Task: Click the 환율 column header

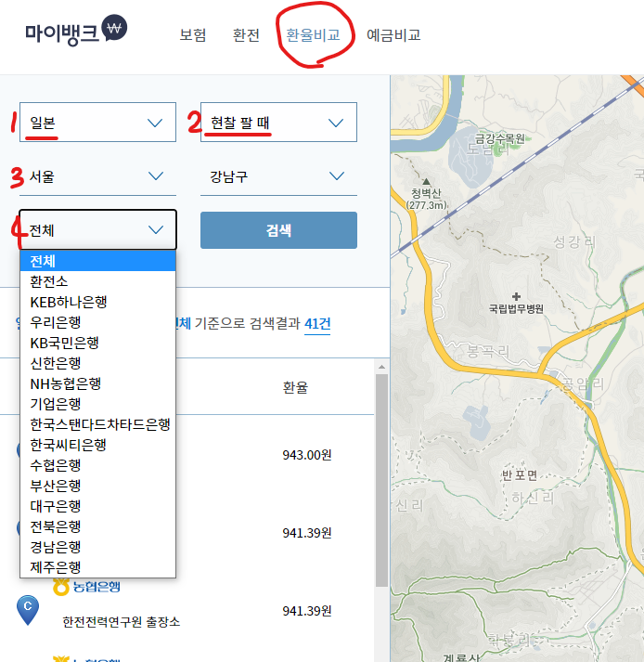Action: pos(295,387)
